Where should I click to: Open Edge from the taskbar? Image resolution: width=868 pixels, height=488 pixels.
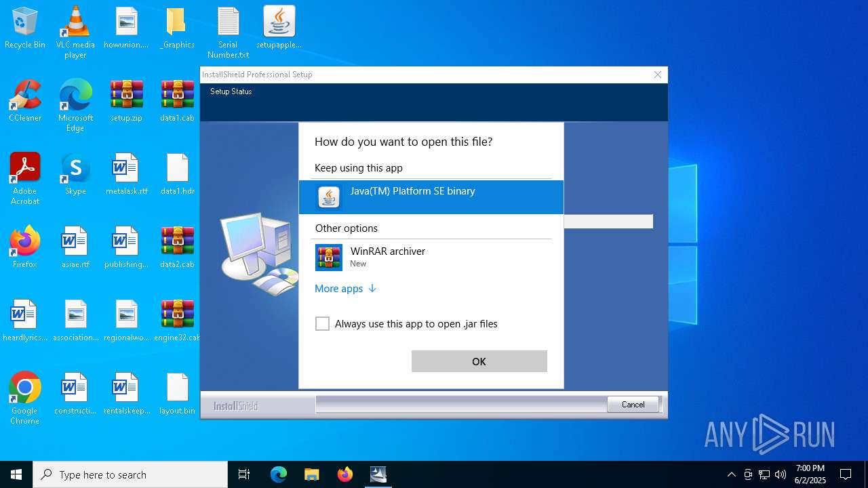(x=279, y=474)
